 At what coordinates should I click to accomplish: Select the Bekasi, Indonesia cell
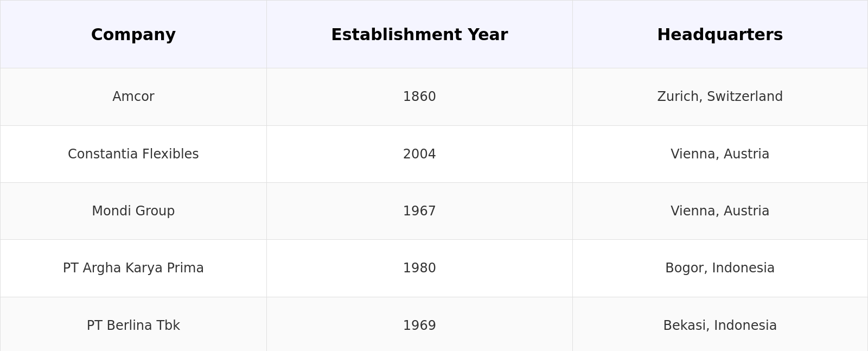pos(720,326)
